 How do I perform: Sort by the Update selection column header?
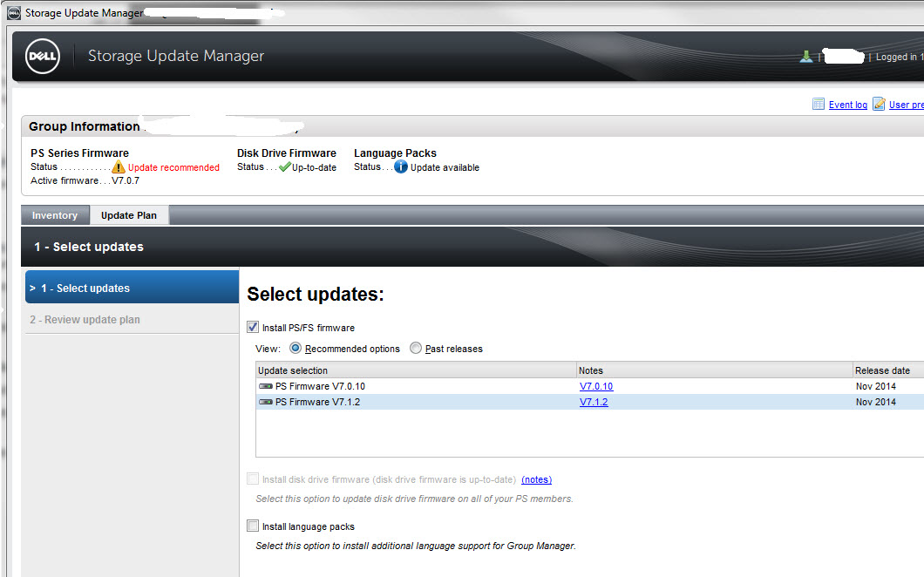[x=416, y=370]
